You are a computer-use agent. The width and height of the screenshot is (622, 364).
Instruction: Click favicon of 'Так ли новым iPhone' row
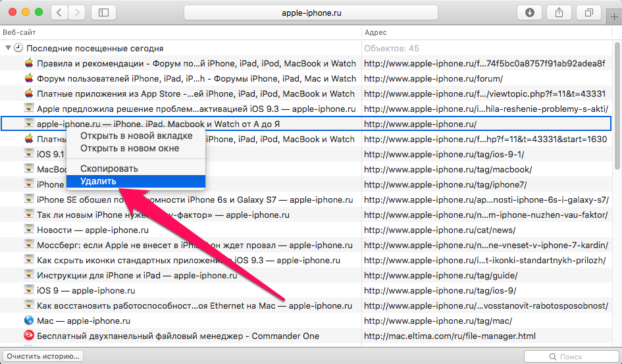click(x=28, y=214)
